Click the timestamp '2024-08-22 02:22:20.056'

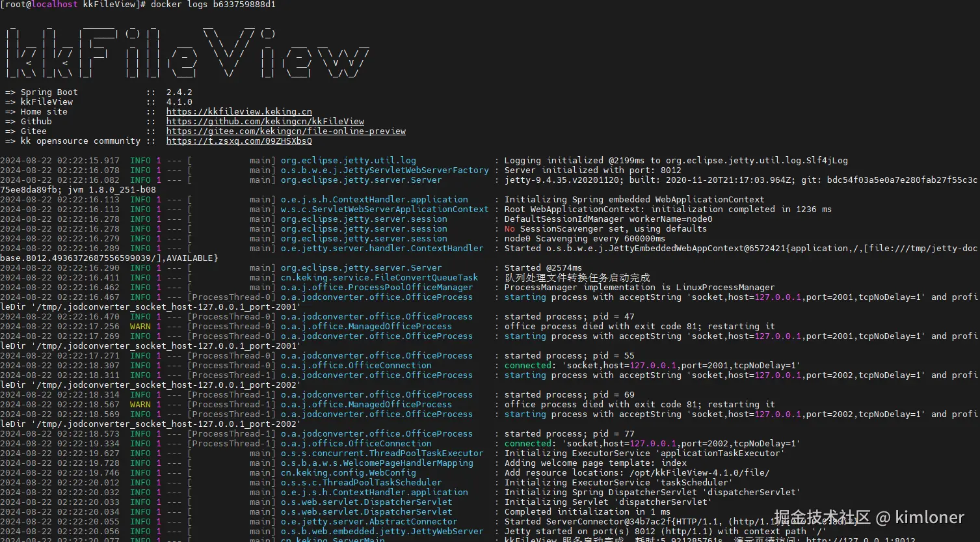coord(60,532)
